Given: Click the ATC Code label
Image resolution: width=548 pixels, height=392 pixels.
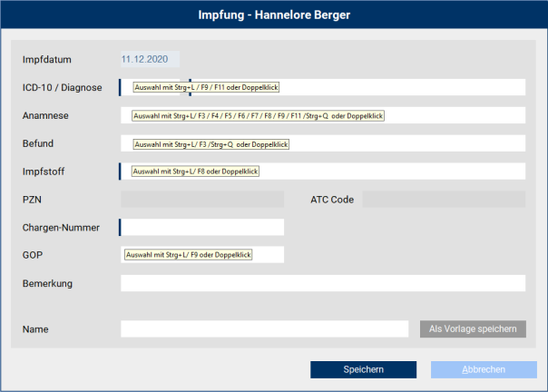Looking at the screenshot, I should pos(332,200).
